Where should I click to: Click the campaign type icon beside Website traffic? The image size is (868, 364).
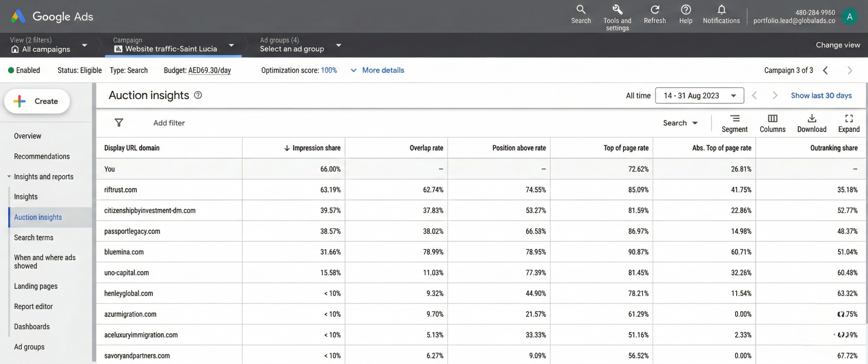(118, 49)
